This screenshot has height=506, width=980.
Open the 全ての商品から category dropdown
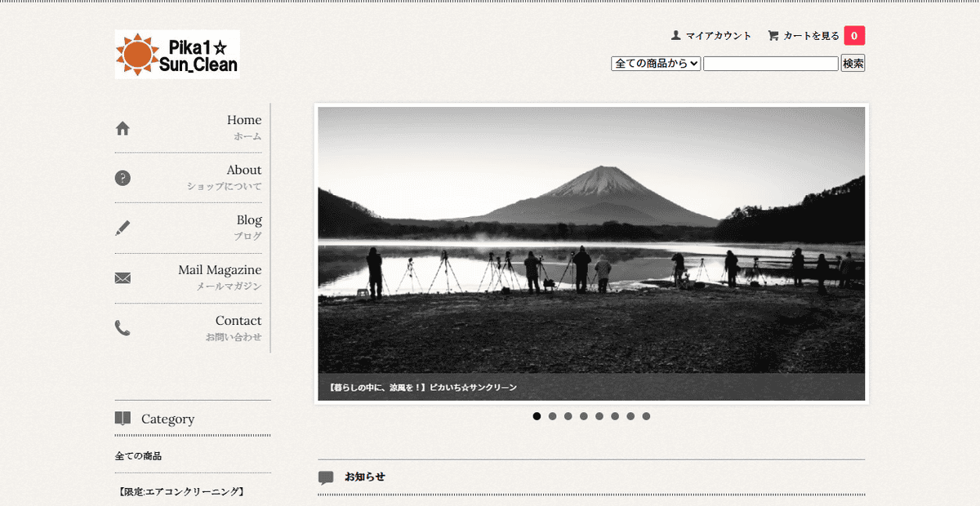[656, 64]
